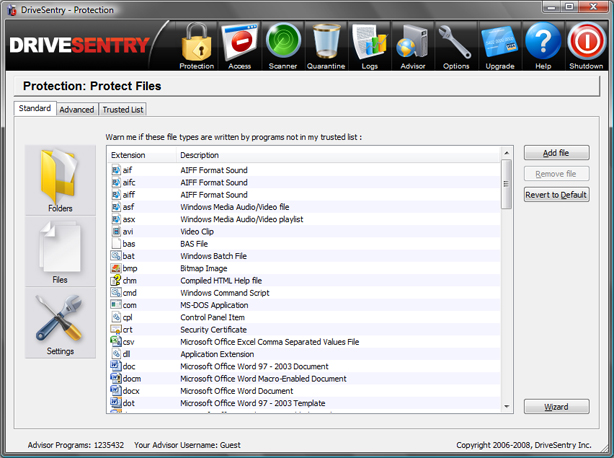Sort by the Extension column header
Image resolution: width=614 pixels, height=458 pixels.
(x=142, y=155)
